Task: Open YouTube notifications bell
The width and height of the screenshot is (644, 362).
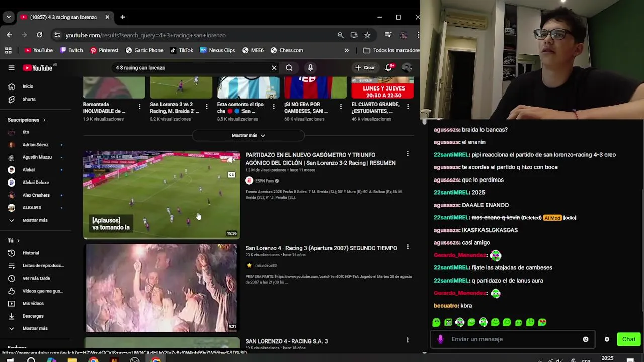Action: 389,68
